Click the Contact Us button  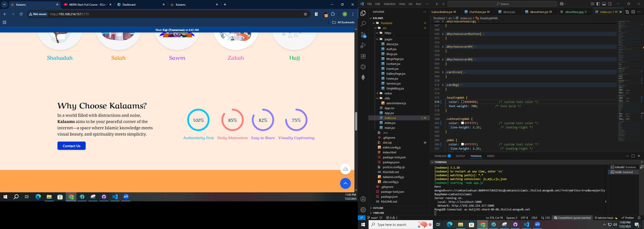click(x=72, y=146)
